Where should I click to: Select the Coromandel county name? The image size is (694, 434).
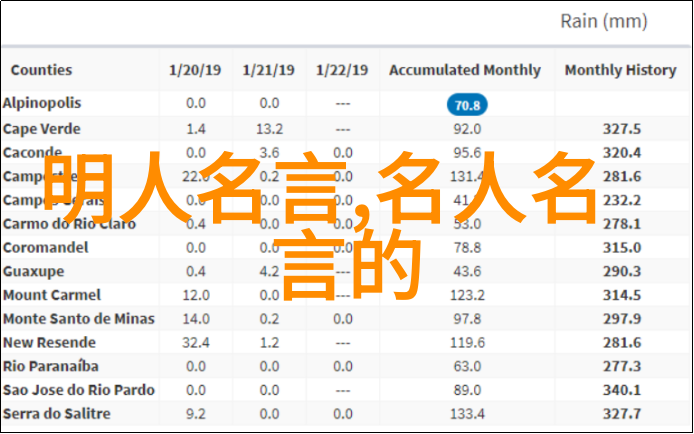[x=46, y=247]
